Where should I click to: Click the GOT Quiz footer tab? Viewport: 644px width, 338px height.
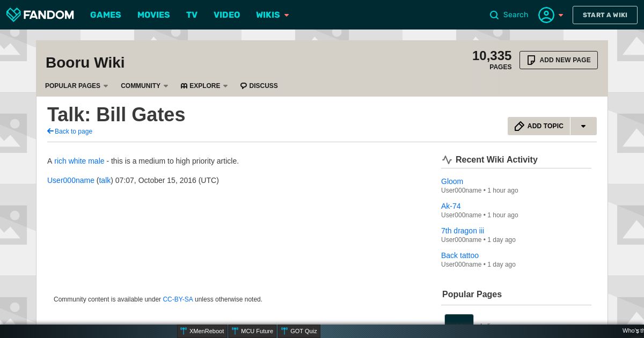click(299, 331)
